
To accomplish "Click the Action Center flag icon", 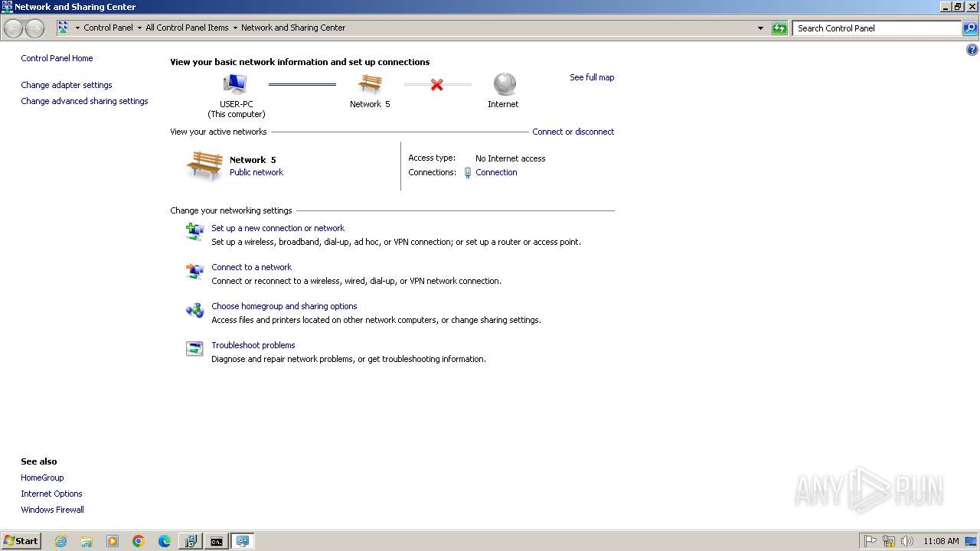I will pos(871,541).
